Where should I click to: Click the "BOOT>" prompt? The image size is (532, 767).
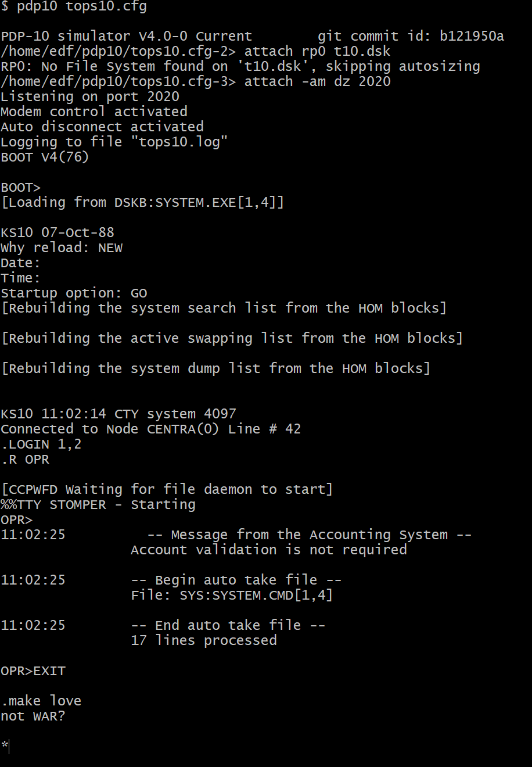(21, 188)
